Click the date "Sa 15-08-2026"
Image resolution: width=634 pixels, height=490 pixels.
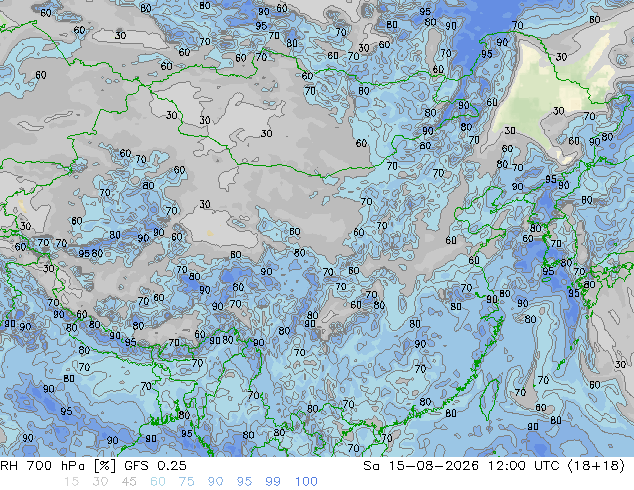coord(421,466)
